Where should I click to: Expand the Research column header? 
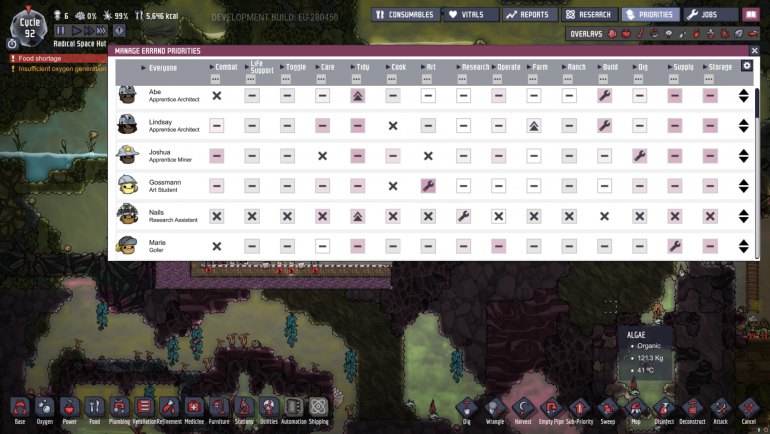[472, 67]
